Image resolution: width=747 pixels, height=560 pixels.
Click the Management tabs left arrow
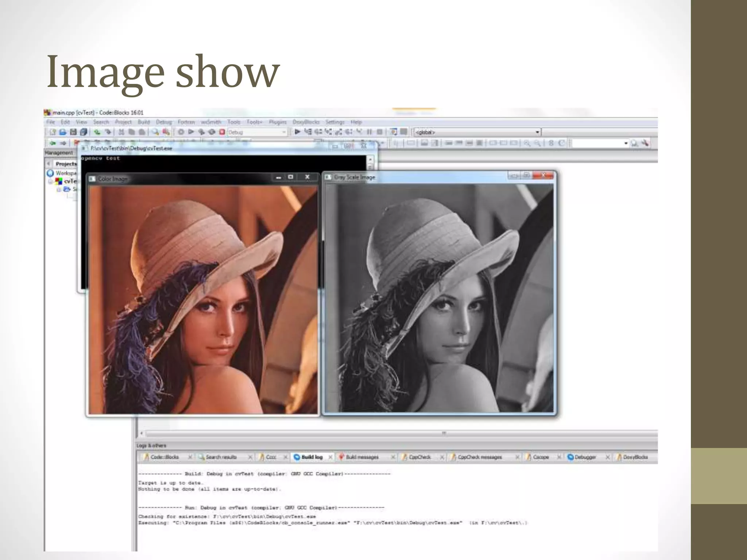(49, 164)
